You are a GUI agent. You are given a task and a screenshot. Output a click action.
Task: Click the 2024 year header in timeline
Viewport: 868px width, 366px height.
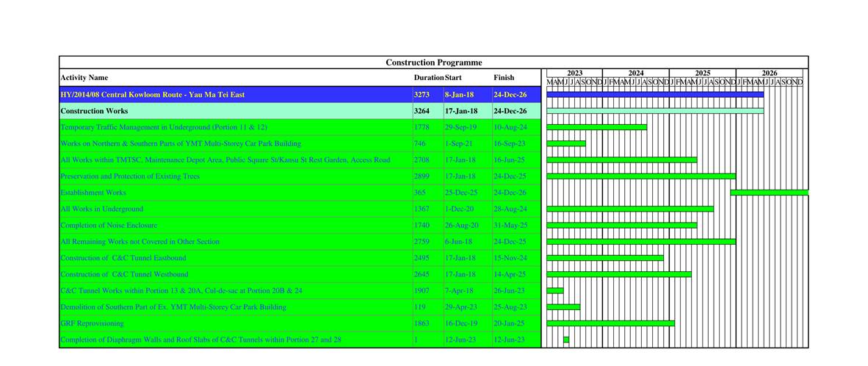636,73
